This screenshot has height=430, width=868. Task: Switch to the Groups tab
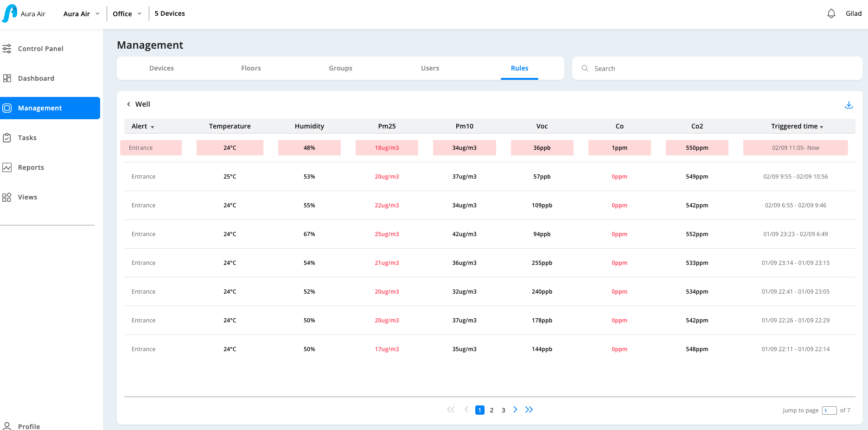pyautogui.click(x=340, y=68)
